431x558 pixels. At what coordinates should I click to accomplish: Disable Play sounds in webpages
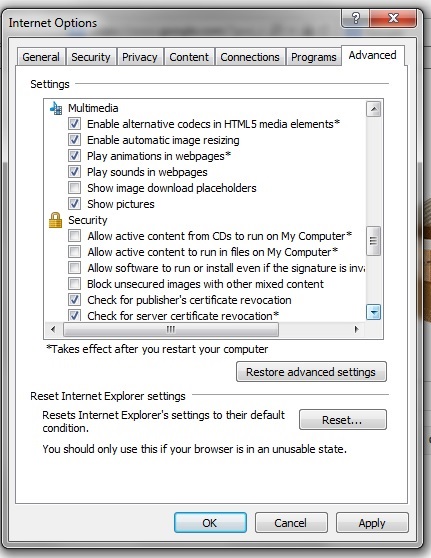tap(74, 172)
